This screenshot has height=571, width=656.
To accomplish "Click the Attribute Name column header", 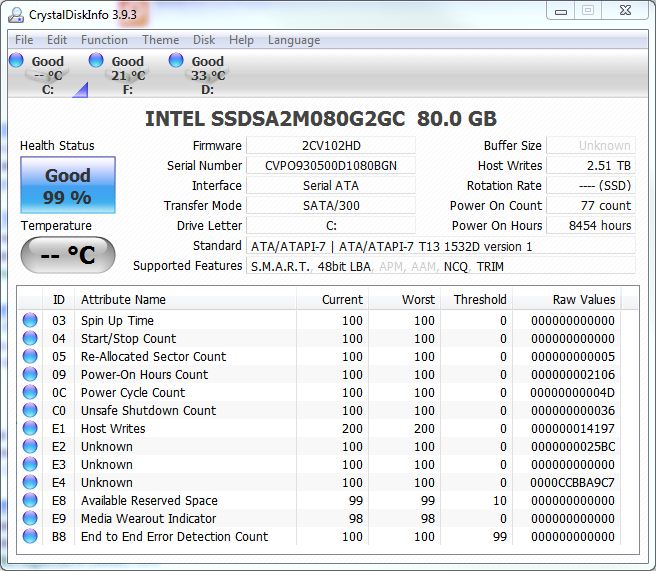I will pyautogui.click(x=186, y=300).
